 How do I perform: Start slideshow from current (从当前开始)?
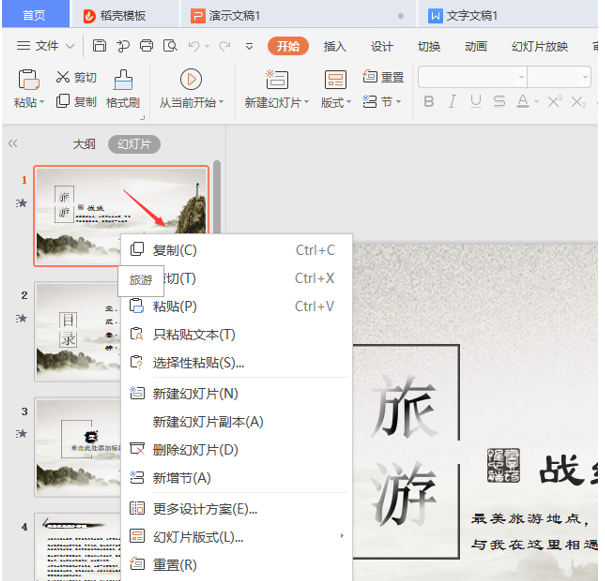point(191,89)
